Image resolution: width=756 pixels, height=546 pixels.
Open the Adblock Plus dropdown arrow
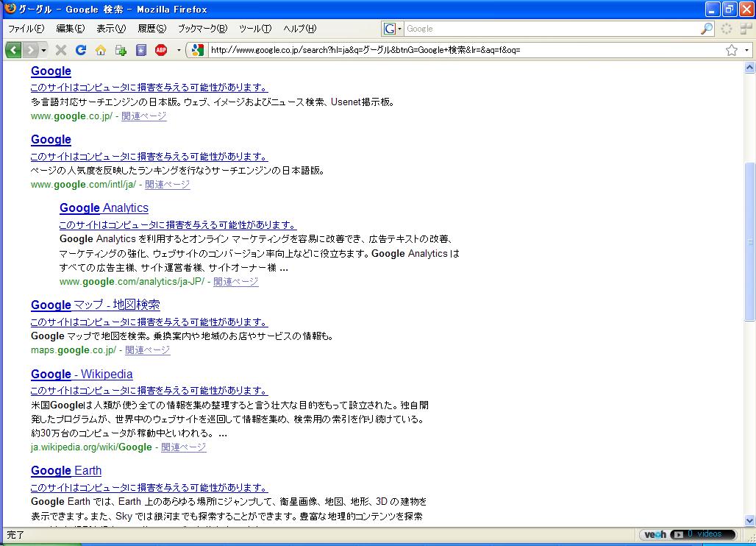(179, 50)
